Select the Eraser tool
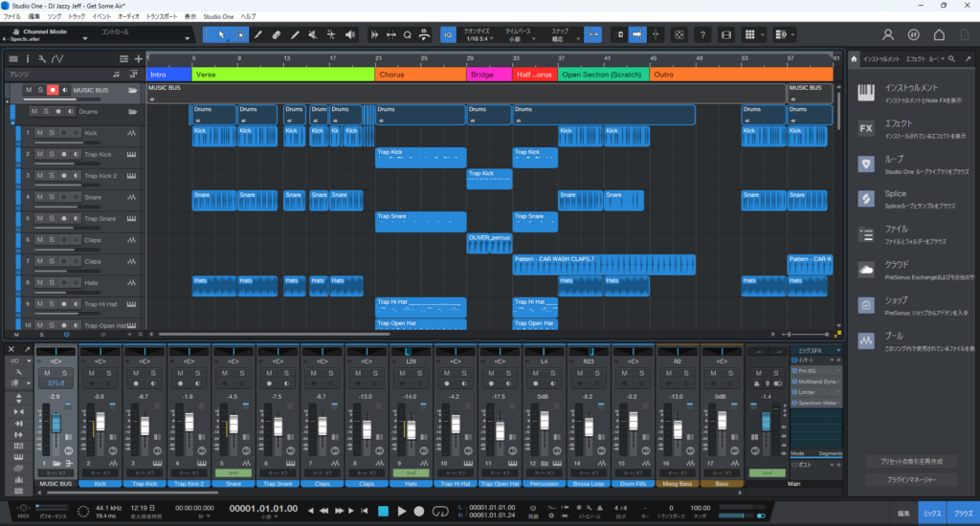Viewport: 980px width, 526px height. pyautogui.click(x=276, y=34)
